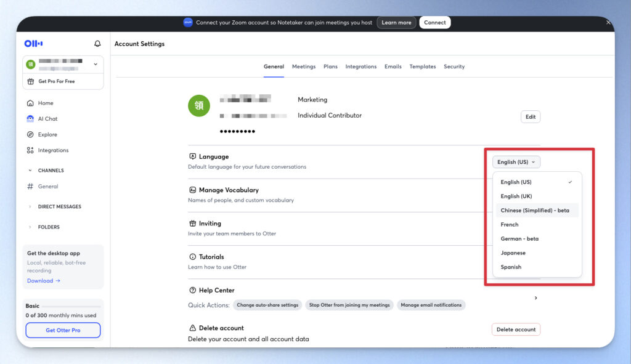Open Inviting section
Image resolution: width=631 pixels, height=364 pixels.
click(x=210, y=223)
